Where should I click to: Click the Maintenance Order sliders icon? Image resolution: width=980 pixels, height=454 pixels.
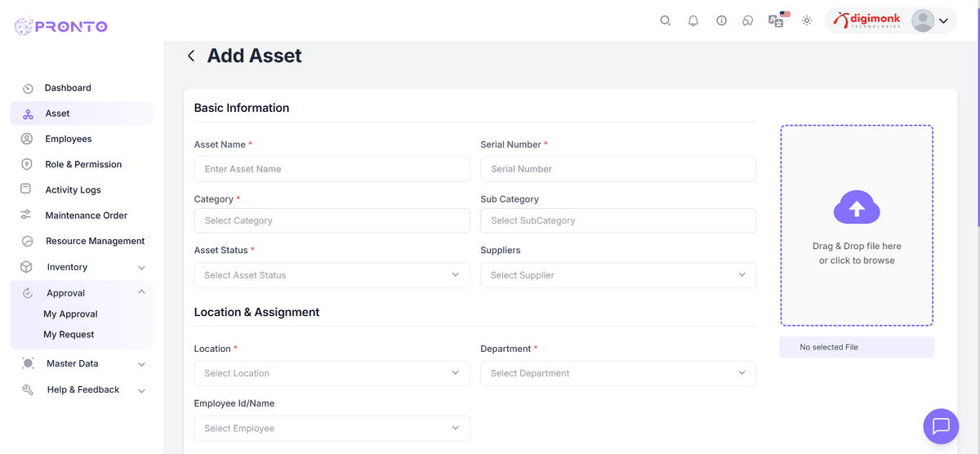tap(26, 215)
